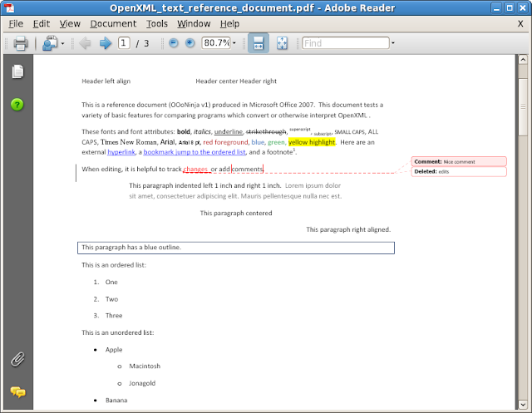This screenshot has height=413, width=532.
Task: Open the Attachments paperclip panel
Action: [x=17, y=360]
